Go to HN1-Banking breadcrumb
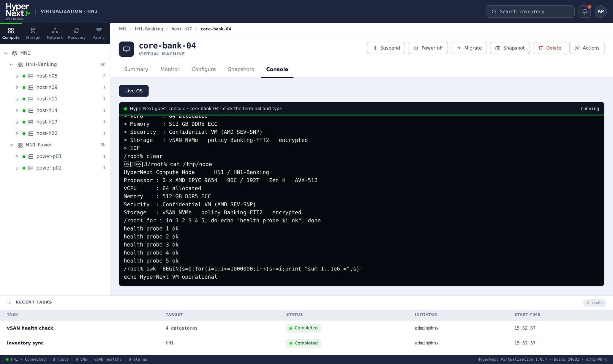 [x=149, y=29]
